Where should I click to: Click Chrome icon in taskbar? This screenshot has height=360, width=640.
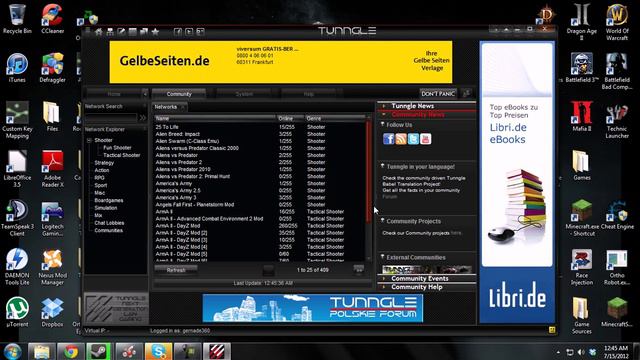pos(70,351)
